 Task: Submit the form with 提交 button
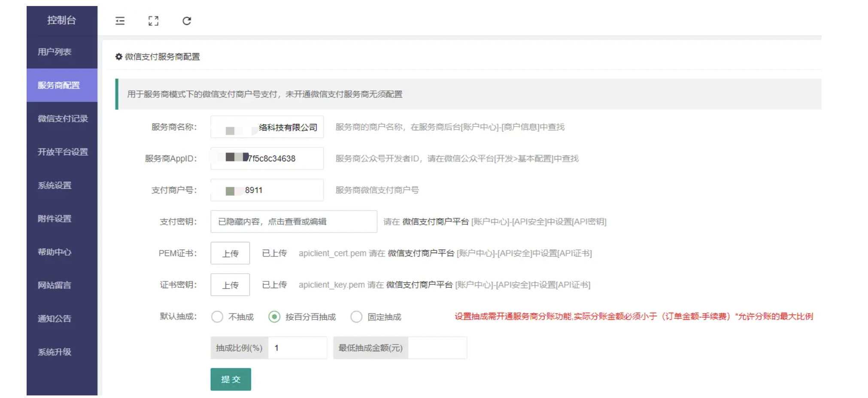click(x=231, y=380)
